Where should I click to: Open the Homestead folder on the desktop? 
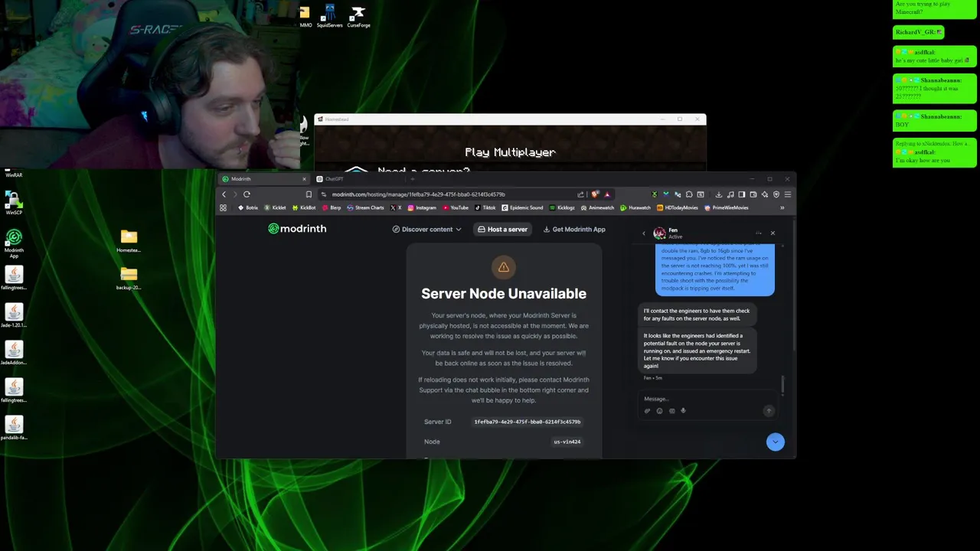tap(129, 241)
